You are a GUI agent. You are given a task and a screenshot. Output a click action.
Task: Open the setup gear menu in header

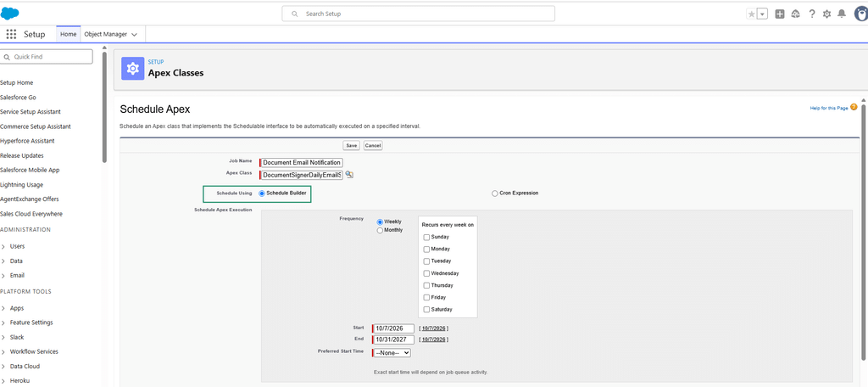click(827, 14)
